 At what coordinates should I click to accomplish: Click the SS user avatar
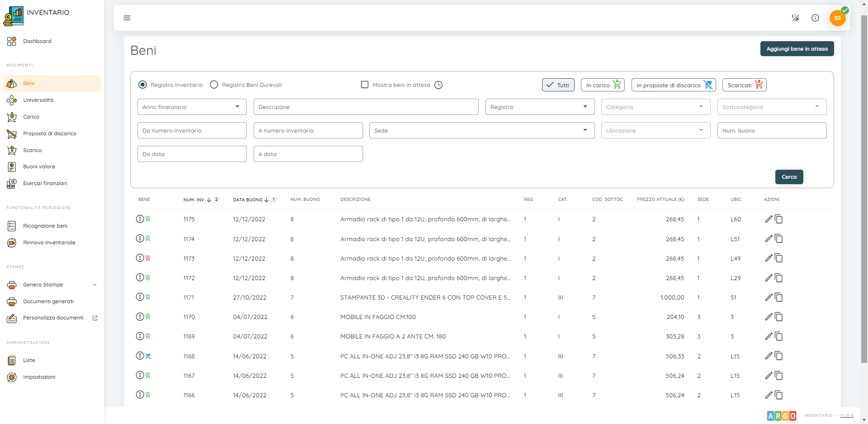click(x=837, y=18)
